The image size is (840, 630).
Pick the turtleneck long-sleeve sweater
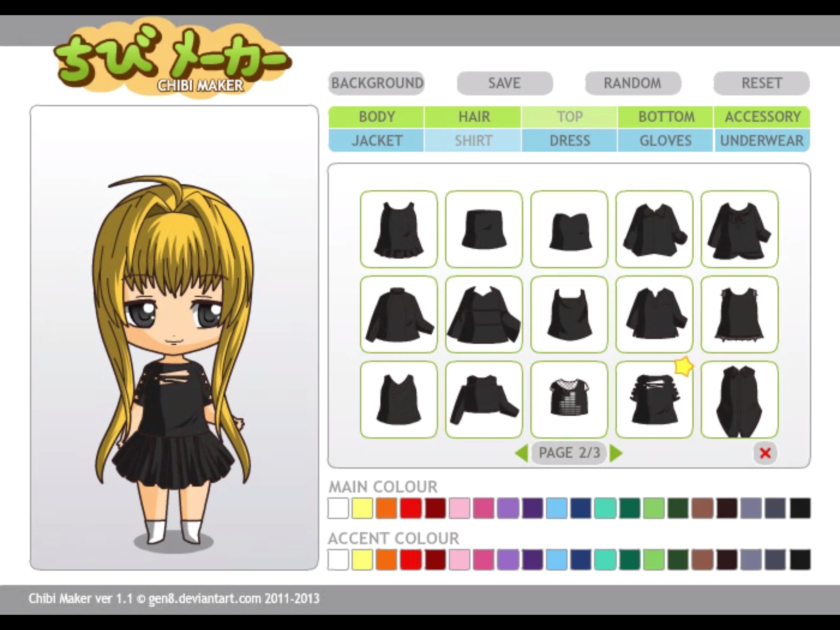pos(399,315)
